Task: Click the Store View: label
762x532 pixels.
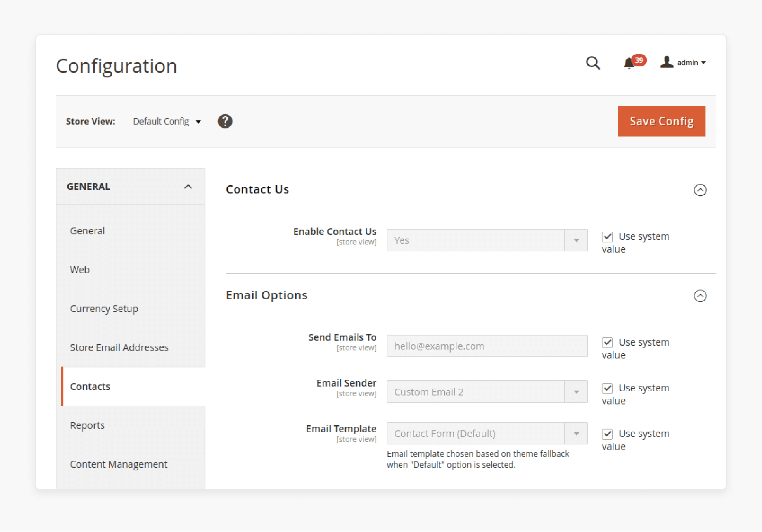Action: tap(91, 122)
